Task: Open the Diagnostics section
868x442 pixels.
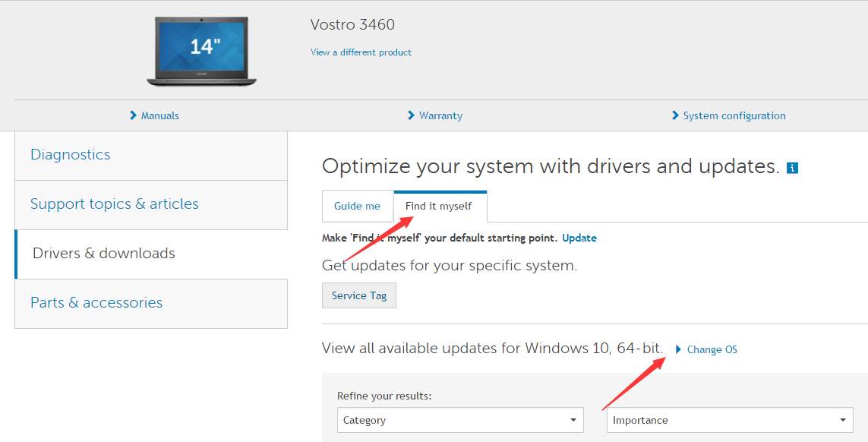Action: tap(70, 154)
